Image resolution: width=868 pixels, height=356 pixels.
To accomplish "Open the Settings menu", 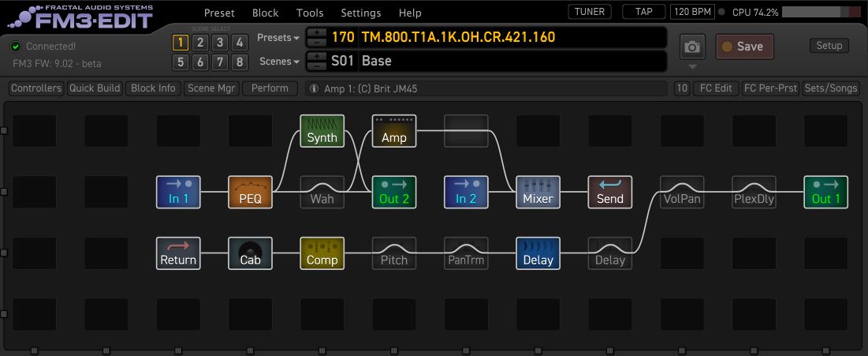I will [361, 13].
